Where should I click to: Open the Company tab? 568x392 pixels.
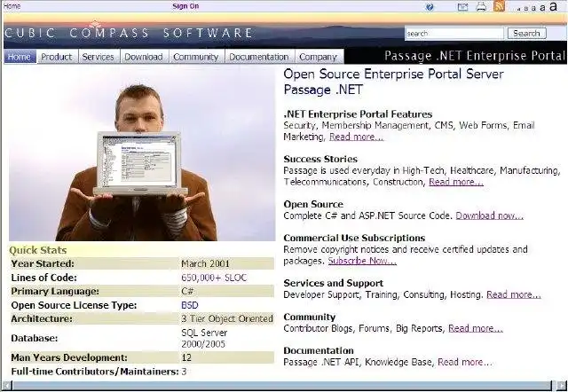[318, 57]
